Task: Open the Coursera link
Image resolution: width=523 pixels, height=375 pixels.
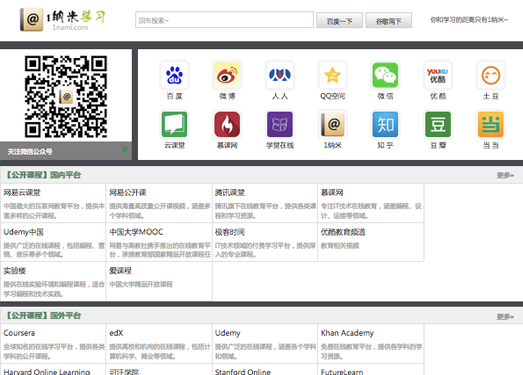Action: pyautogui.click(x=19, y=333)
